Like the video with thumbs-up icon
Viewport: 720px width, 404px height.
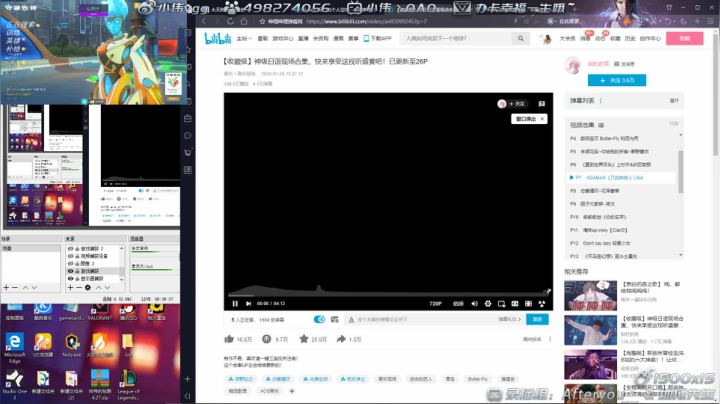click(229, 339)
